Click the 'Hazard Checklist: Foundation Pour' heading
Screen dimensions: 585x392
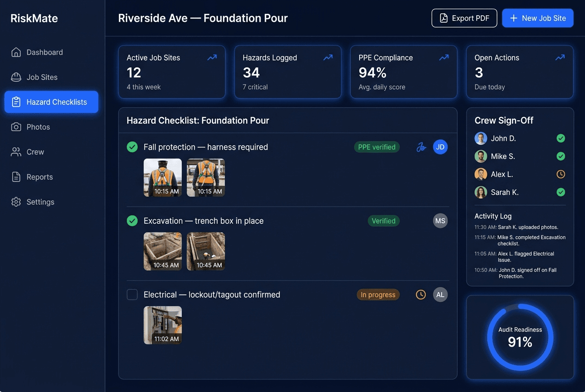tap(198, 121)
